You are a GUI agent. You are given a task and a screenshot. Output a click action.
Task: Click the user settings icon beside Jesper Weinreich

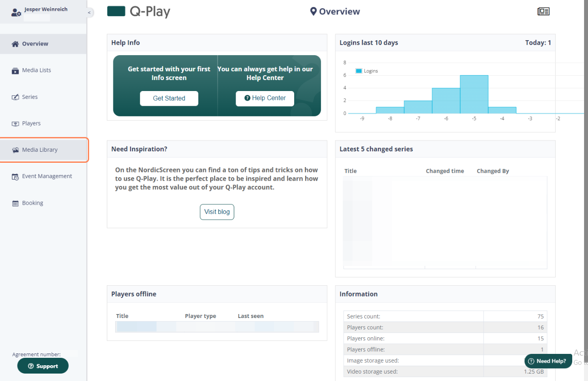tap(16, 13)
